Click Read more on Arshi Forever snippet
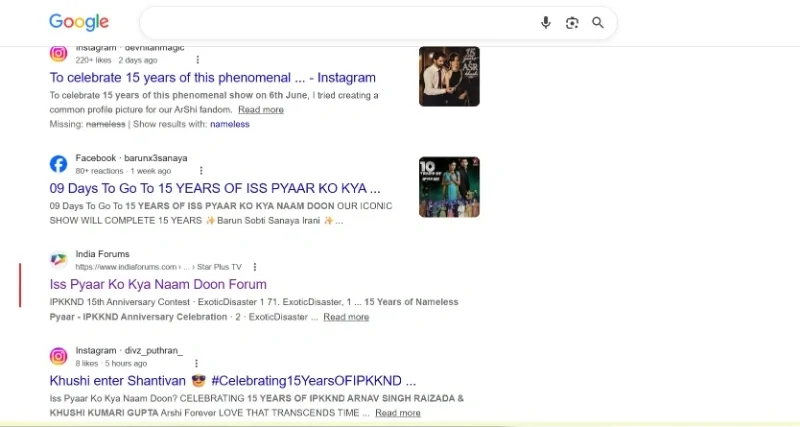Viewport: 800px width, 427px height. coord(398,413)
